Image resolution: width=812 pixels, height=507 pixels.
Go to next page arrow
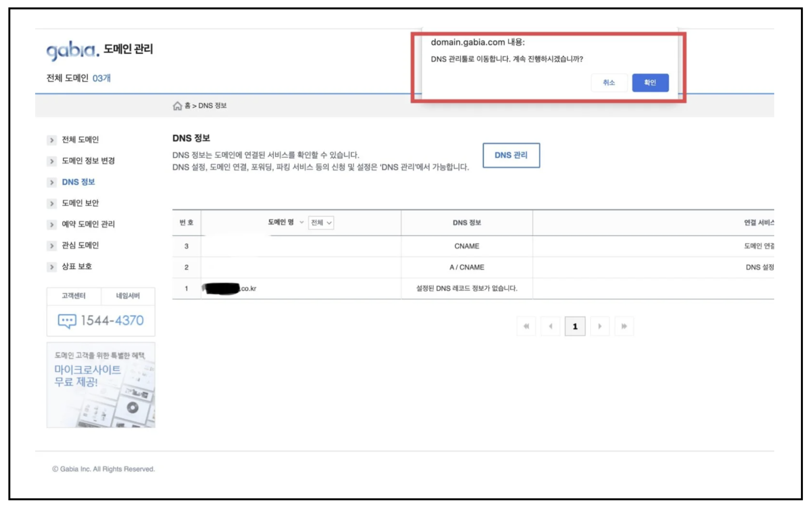pyautogui.click(x=599, y=326)
